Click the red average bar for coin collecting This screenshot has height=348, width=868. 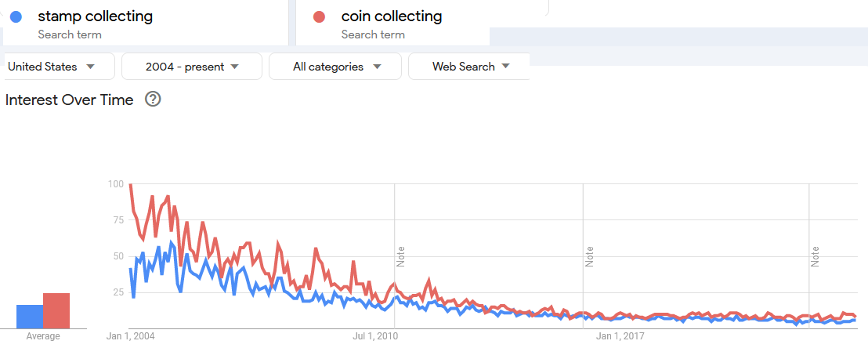click(56, 310)
